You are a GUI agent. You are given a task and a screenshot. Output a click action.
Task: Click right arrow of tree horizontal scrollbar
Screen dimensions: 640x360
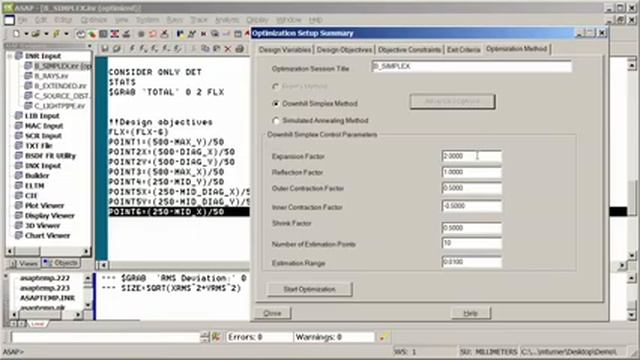86,251
